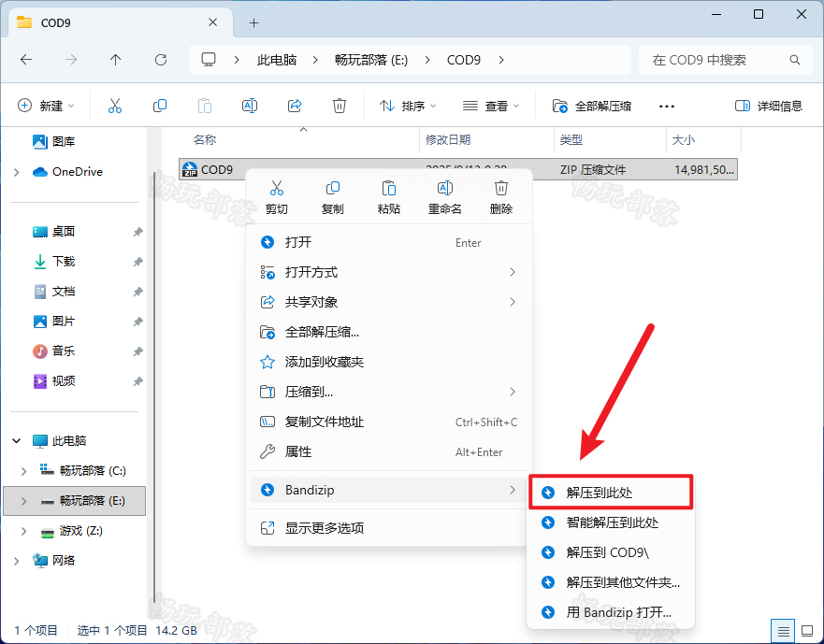Click 畅玩部落 (E:) in the address breadcrumb
The width and height of the screenshot is (824, 644).
371,60
